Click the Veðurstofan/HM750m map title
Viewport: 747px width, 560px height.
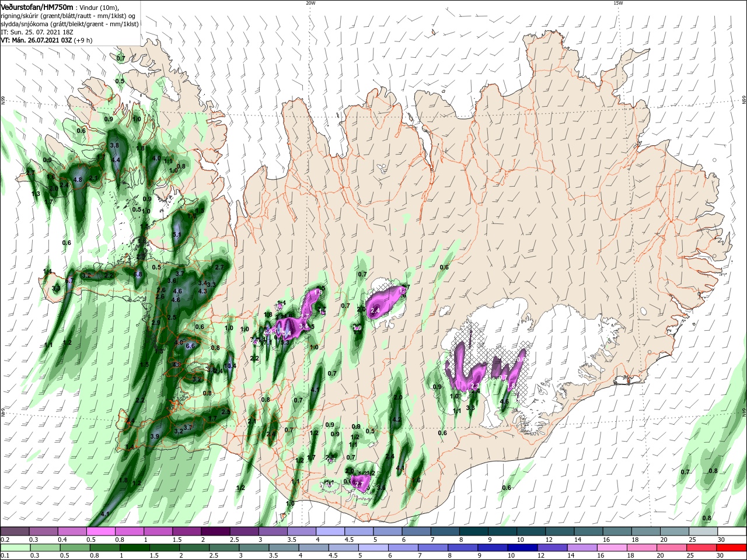[x=37, y=7]
